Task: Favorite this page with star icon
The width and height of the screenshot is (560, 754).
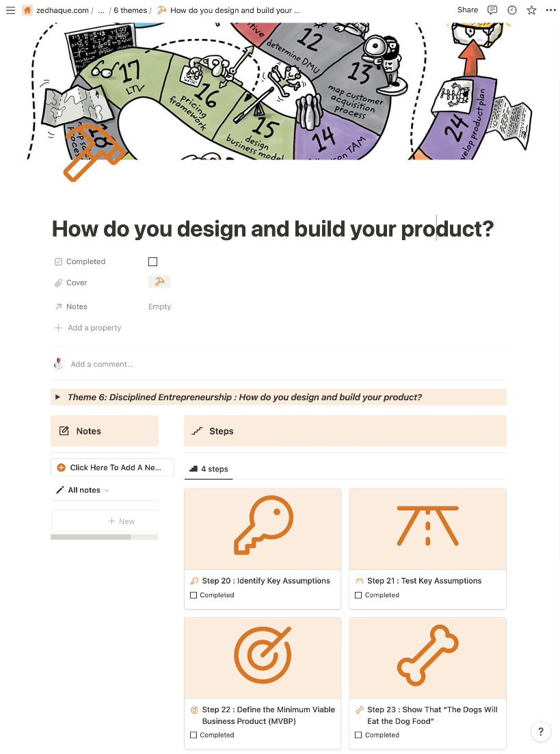Action: coord(531,10)
